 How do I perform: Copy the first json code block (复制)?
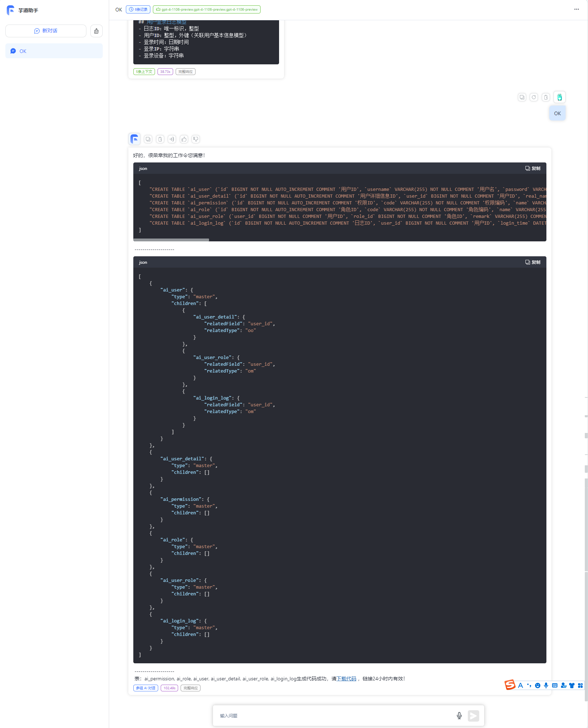click(x=533, y=168)
